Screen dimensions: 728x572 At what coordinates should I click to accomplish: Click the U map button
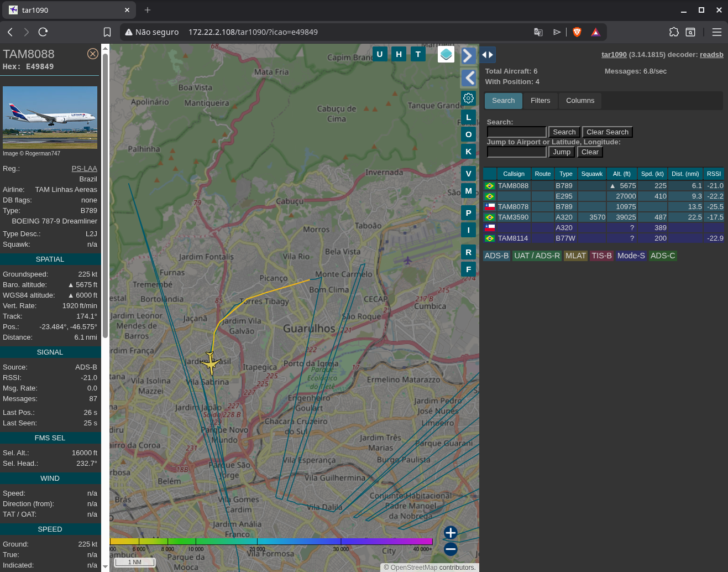coord(380,54)
